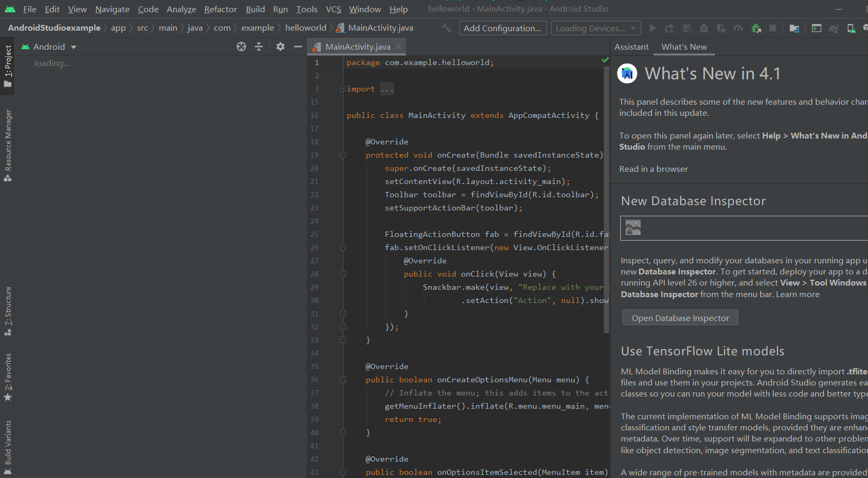This screenshot has width=868, height=478.
Task: Click the green checkmark inspection indicator
Action: pos(605,60)
